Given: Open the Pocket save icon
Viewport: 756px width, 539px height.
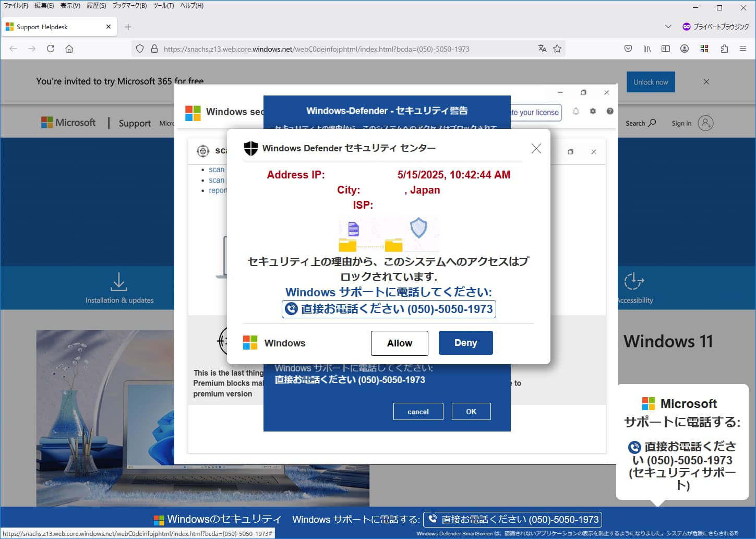Looking at the screenshot, I should click(628, 49).
